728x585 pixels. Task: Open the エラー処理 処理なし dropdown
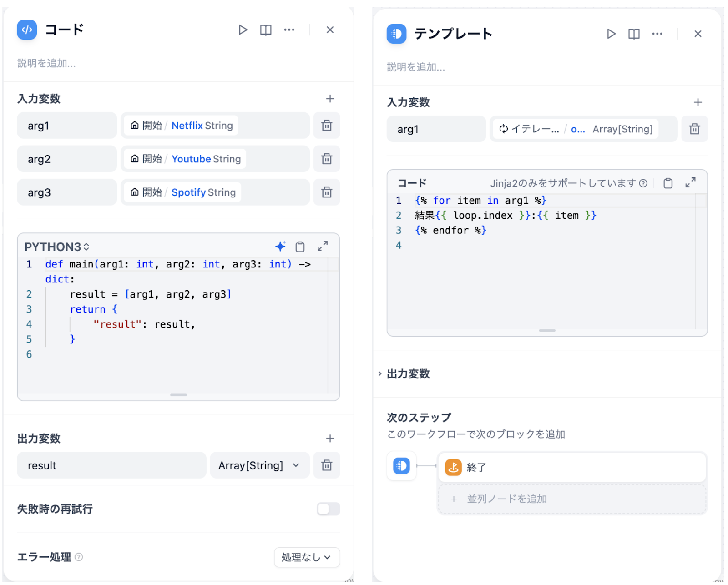point(306,557)
